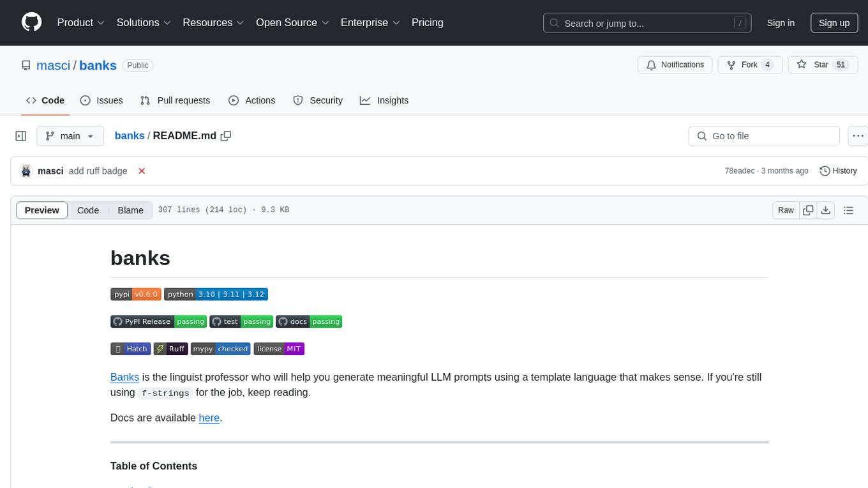868x488 pixels.
Task: Expand the Enterprise menu
Action: pyautogui.click(x=370, y=22)
